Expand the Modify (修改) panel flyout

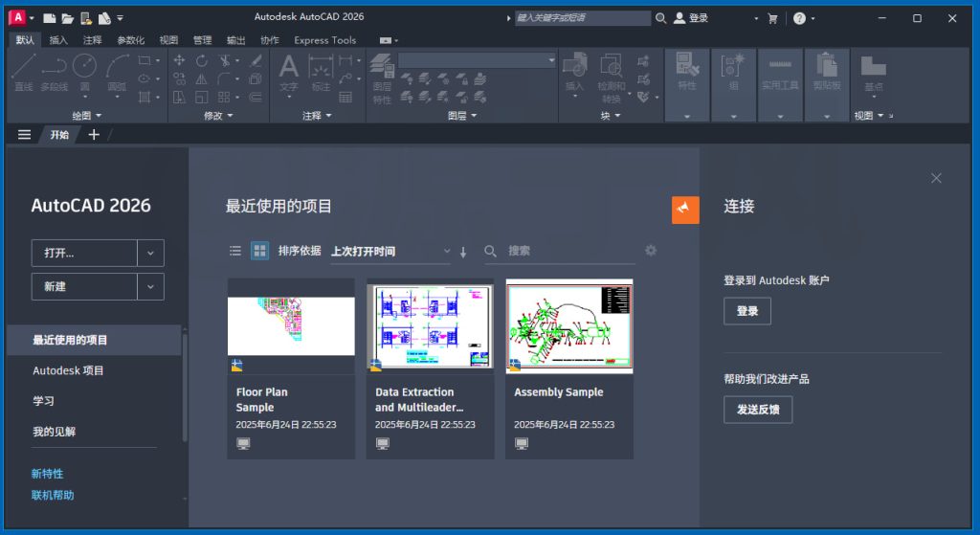tap(218, 116)
